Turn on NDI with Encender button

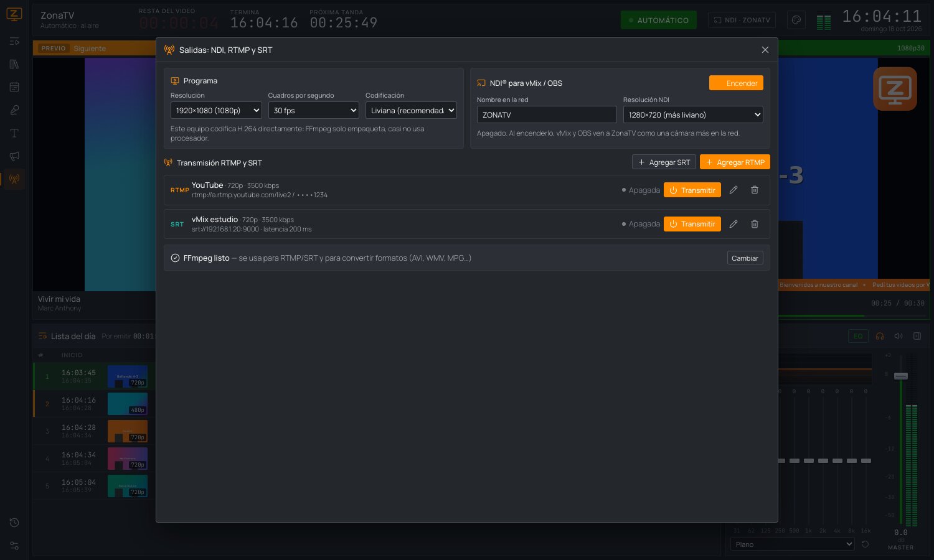pos(736,83)
